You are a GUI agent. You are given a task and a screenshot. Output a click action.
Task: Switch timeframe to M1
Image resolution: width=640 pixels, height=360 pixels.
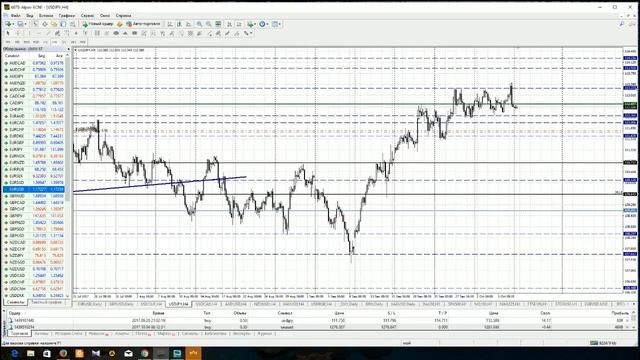8,42
